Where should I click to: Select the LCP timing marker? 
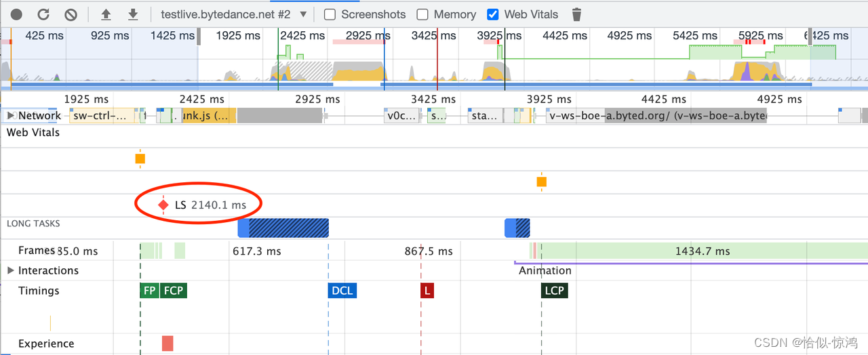pyautogui.click(x=555, y=291)
